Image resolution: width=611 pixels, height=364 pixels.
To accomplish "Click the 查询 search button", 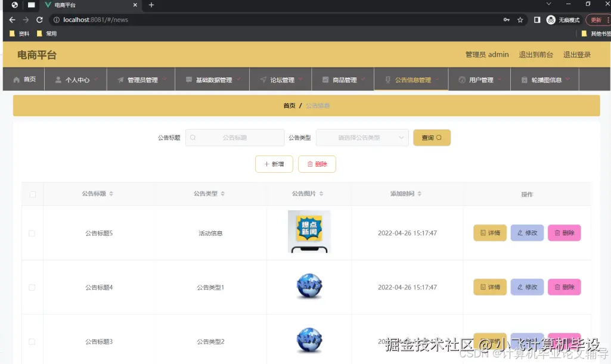I will click(431, 138).
